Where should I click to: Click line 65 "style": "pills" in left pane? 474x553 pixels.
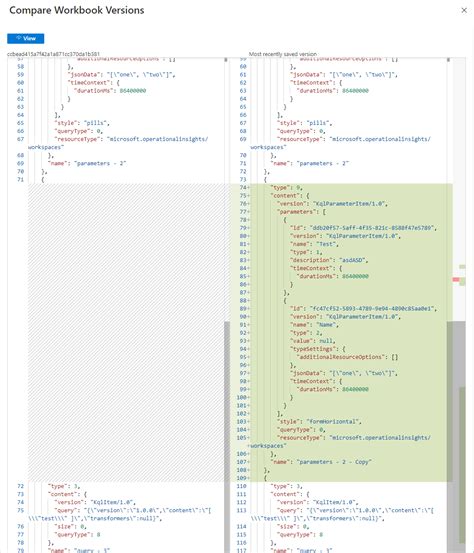[82, 123]
